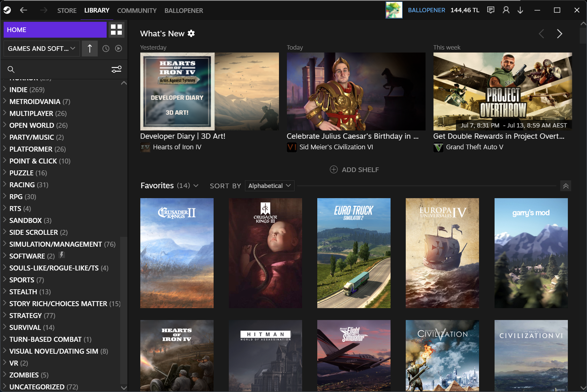Viewport: 587px width, 392px height.
Task: Expand the METROIDVANIA collection
Action: [5, 101]
